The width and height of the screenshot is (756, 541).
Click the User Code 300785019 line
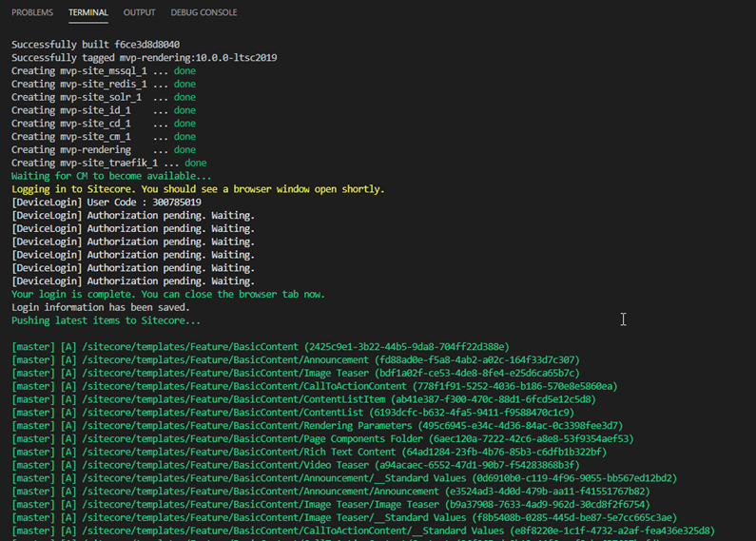tap(107, 203)
